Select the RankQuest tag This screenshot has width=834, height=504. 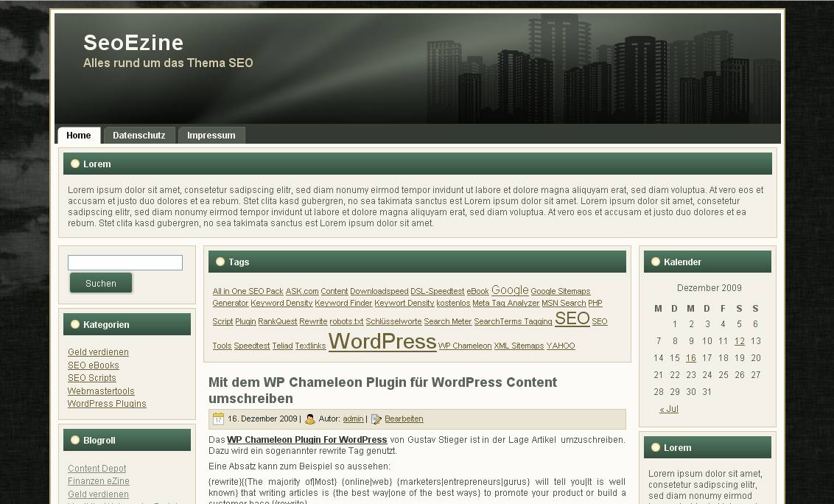(x=278, y=321)
